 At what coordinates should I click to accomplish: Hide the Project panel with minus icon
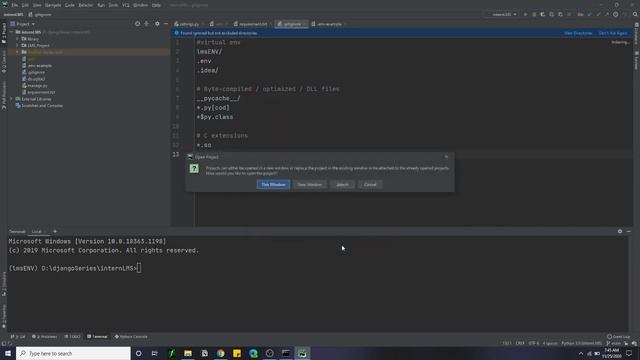166,24
